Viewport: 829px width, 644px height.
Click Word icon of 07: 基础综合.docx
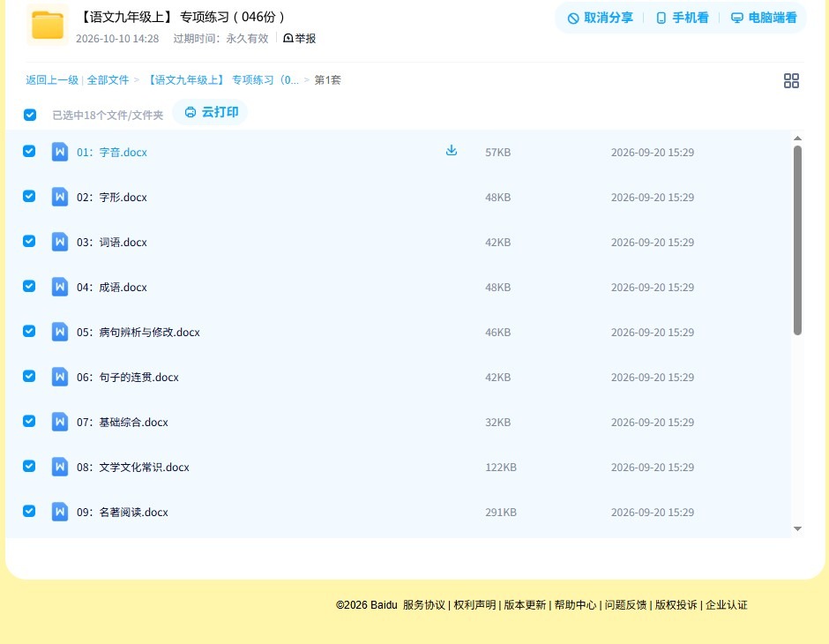[60, 422]
